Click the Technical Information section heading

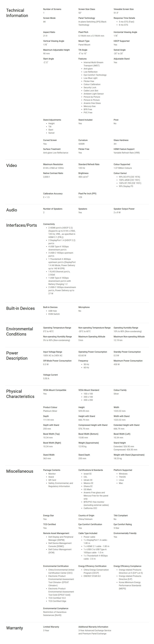17,13
